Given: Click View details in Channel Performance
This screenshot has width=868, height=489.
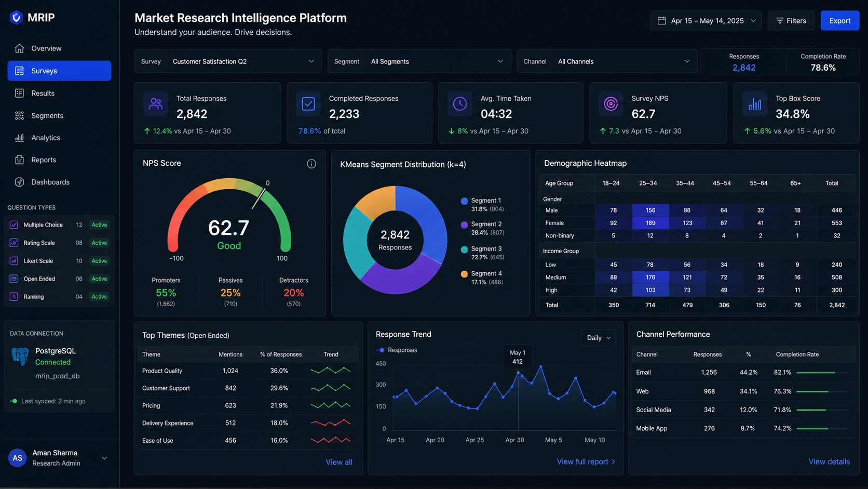Looking at the screenshot, I should point(829,461).
